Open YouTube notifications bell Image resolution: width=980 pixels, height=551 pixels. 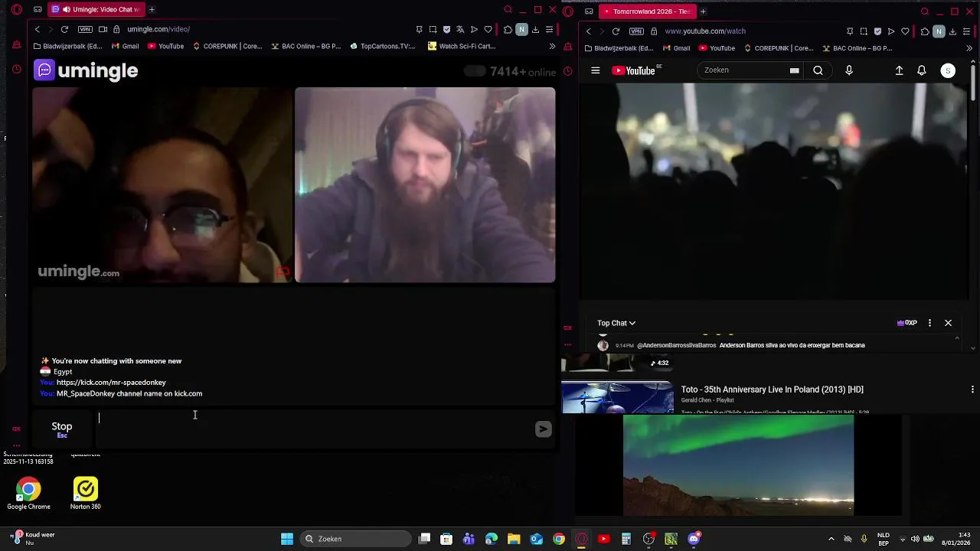[x=922, y=70]
